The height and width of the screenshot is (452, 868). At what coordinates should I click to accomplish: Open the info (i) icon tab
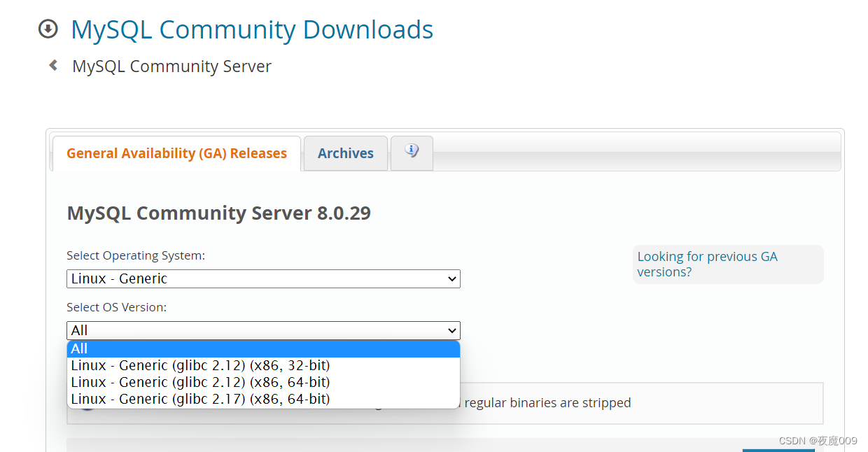coord(412,153)
